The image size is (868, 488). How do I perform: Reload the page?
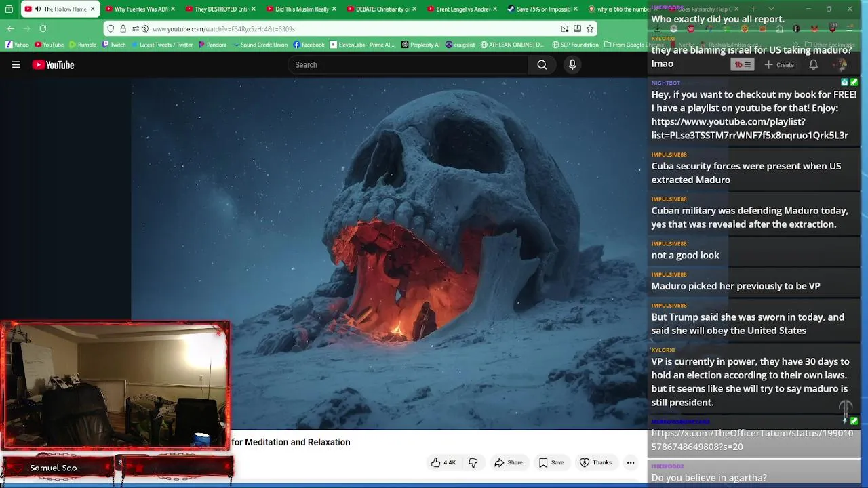(43, 28)
